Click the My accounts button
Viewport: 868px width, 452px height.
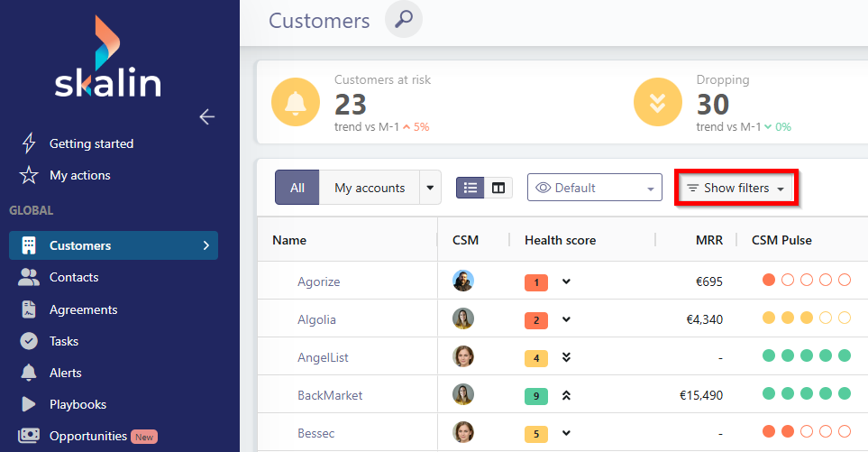[x=370, y=188]
